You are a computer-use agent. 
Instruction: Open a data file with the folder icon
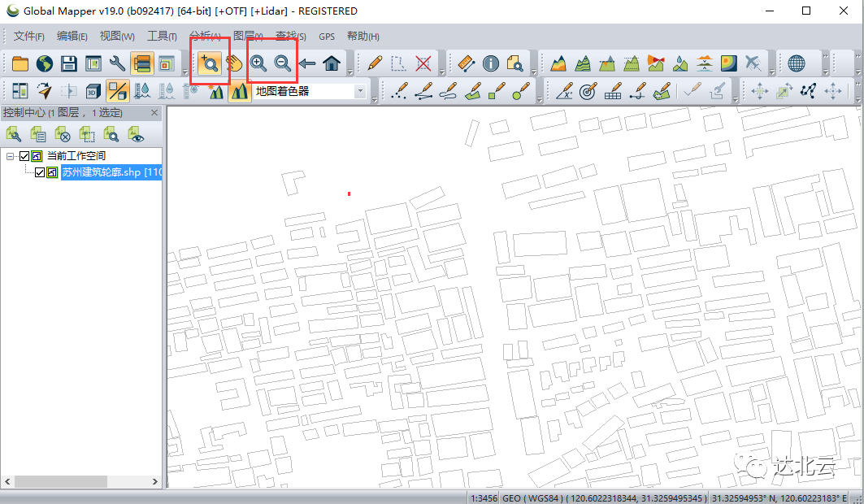coord(20,63)
